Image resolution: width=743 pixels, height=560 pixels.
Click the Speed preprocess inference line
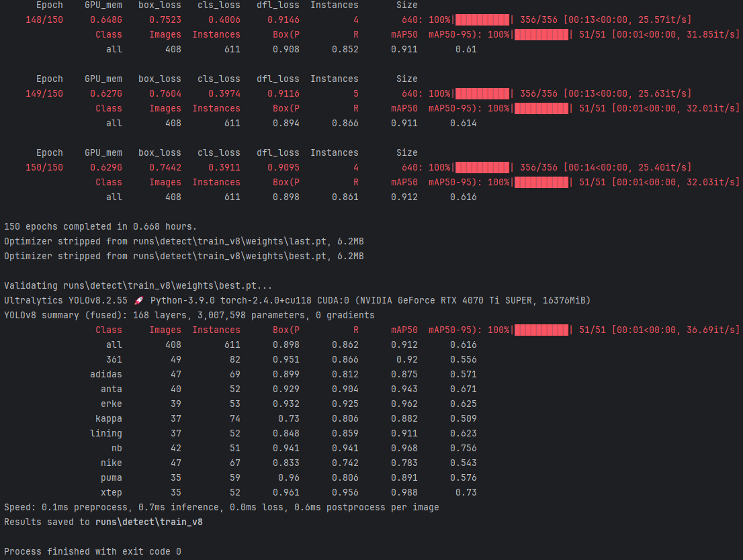(221, 508)
